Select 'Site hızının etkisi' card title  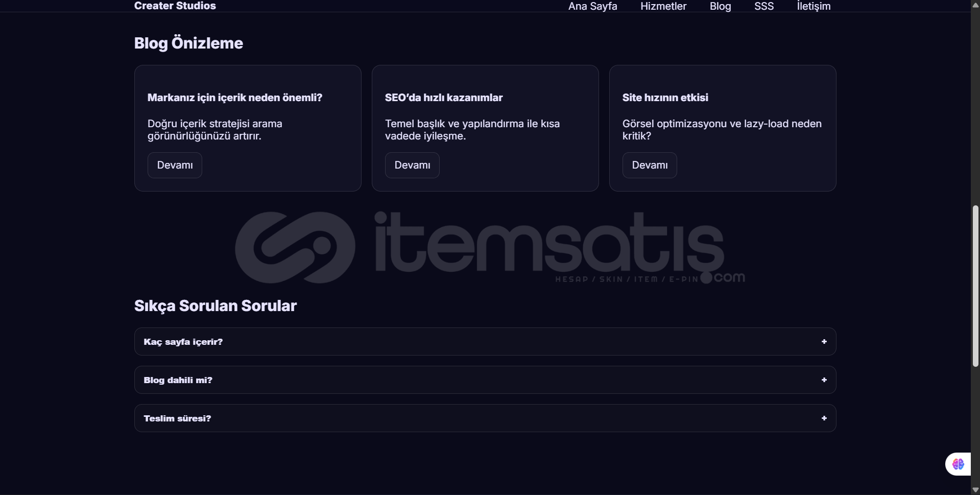[665, 98]
